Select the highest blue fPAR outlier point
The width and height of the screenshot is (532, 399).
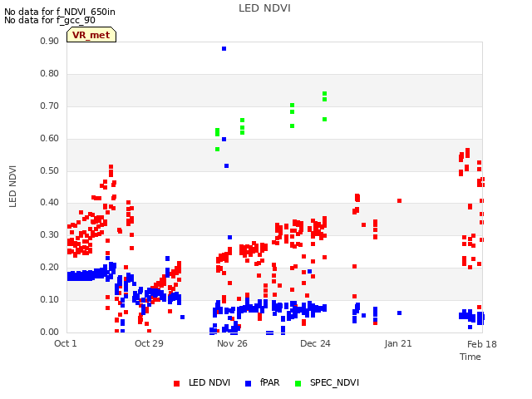(x=224, y=49)
